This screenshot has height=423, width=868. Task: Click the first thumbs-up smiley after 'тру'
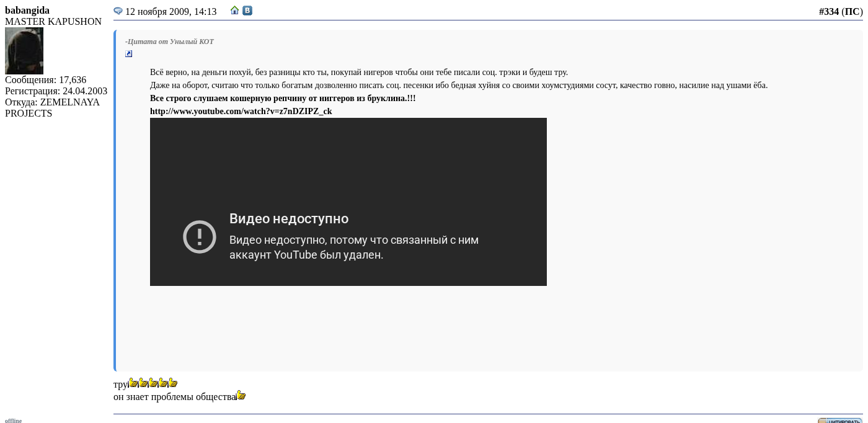click(x=133, y=383)
